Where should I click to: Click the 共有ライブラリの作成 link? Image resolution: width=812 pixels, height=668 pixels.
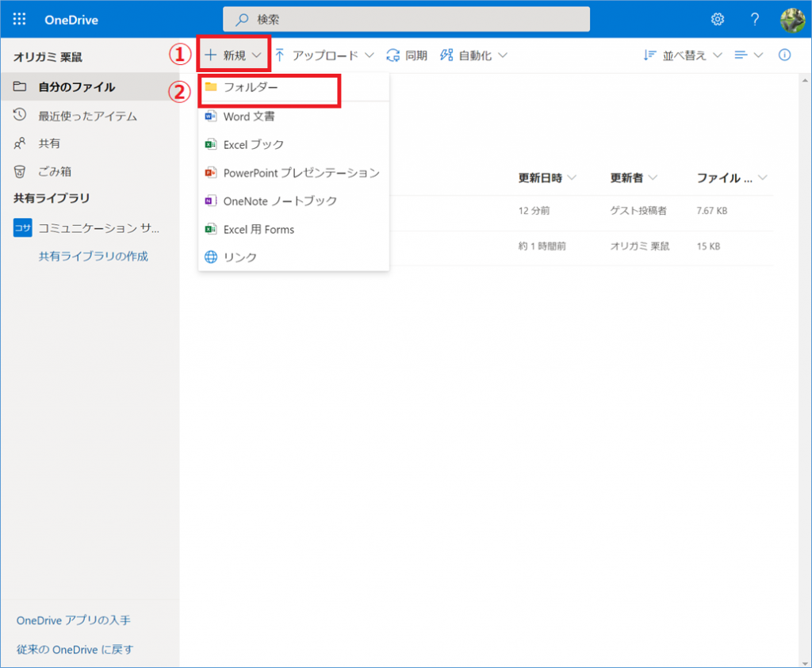point(94,256)
